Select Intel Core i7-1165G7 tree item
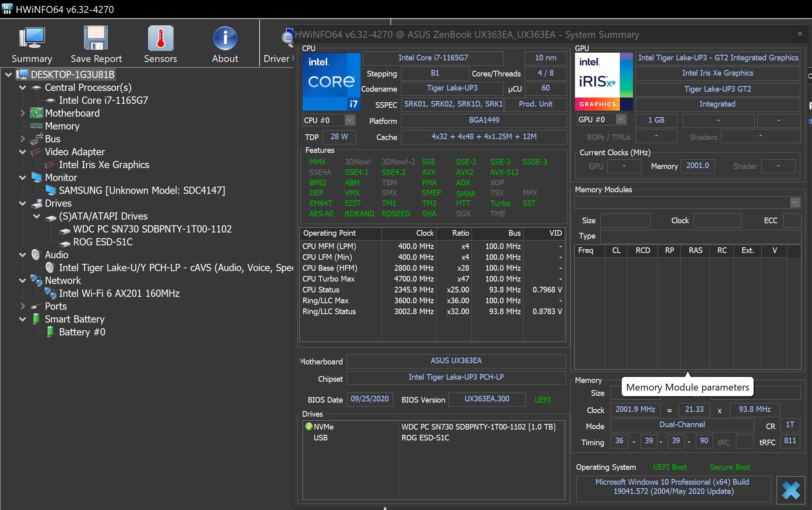Screen dimensions: 812x510 coord(103,100)
